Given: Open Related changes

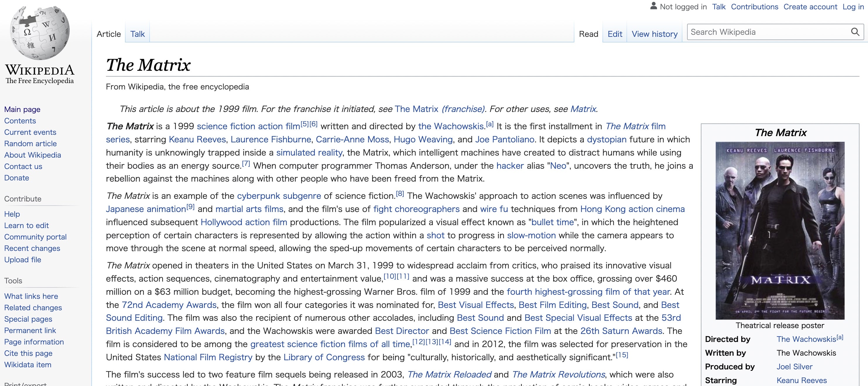Looking at the screenshot, I should [x=33, y=308].
